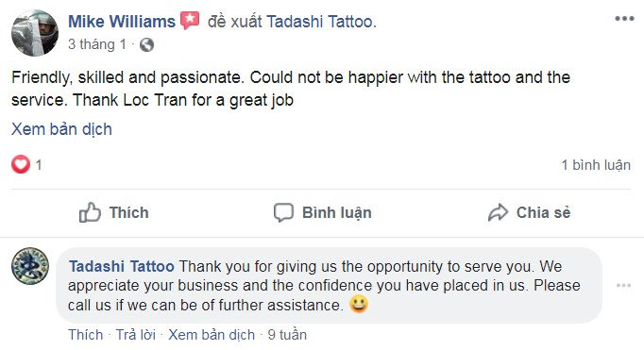Click the Chia sẻ share arrow icon
This screenshot has height=350, width=644.
[499, 212]
